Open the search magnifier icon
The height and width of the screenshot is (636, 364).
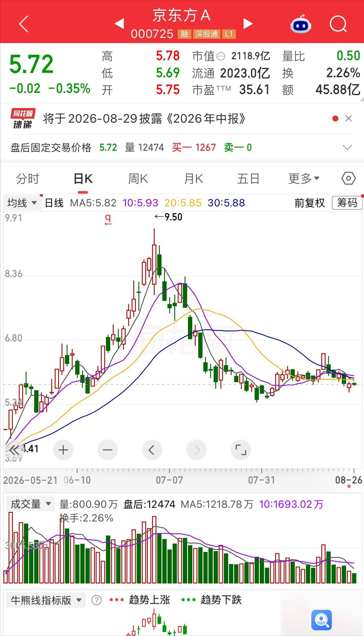pyautogui.click(x=338, y=24)
